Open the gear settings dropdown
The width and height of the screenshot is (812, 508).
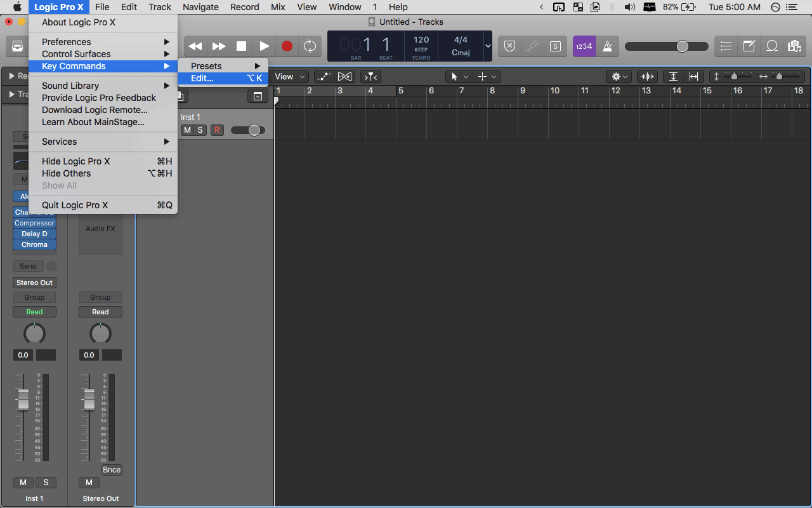coord(619,77)
